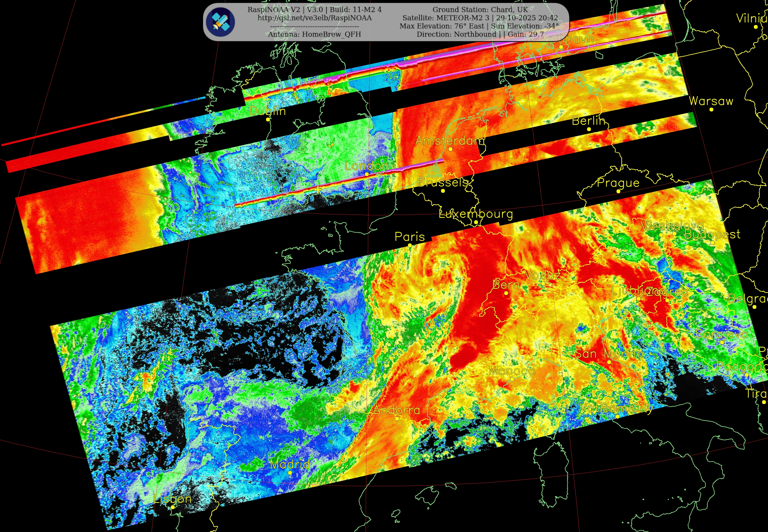This screenshot has width=768, height=532.
Task: Click the yellow ground station crosshair marker
Action: pyautogui.click(x=318, y=190)
